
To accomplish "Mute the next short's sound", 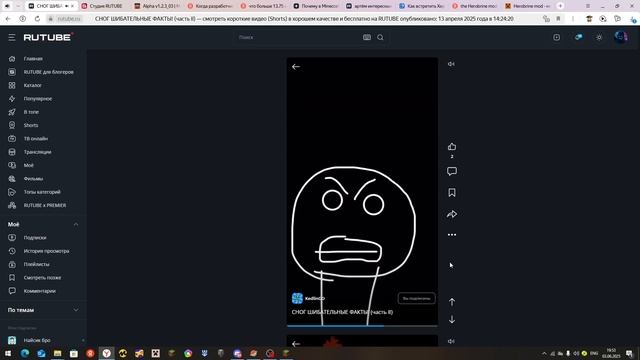I will pos(451,341).
